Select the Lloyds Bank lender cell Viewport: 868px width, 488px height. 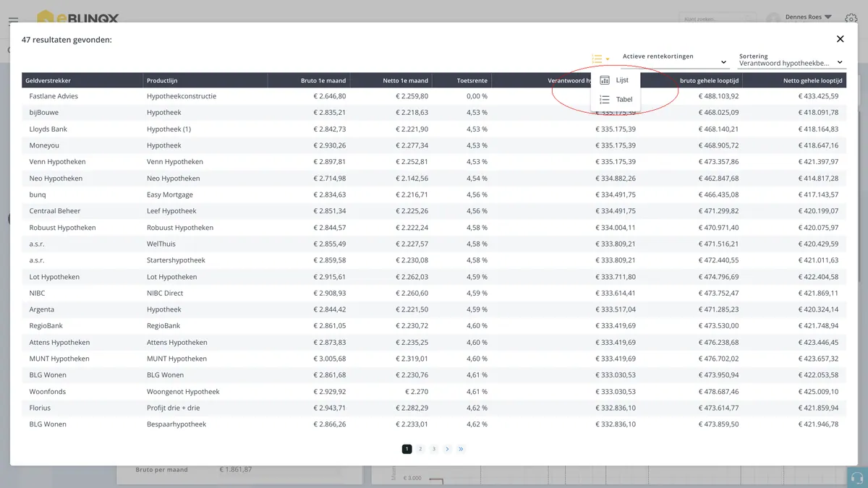click(49, 129)
